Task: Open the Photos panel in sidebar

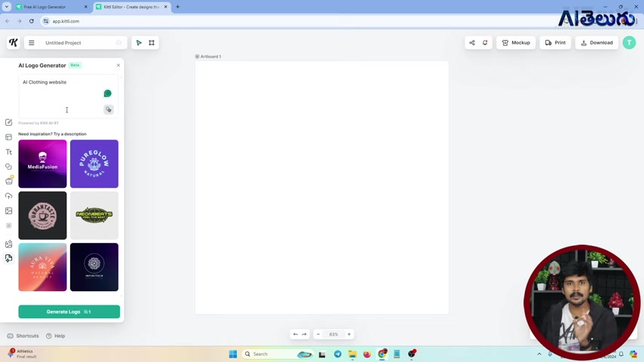Action: [9, 211]
